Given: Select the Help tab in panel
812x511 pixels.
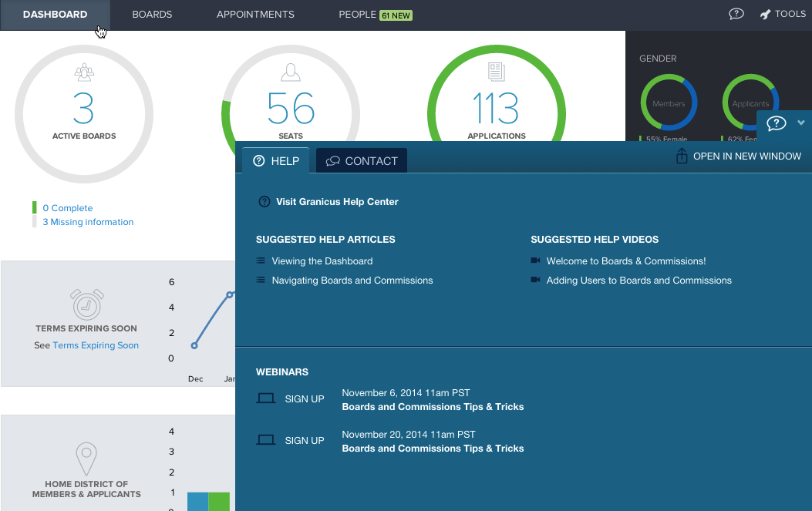Looking at the screenshot, I should click(x=275, y=161).
